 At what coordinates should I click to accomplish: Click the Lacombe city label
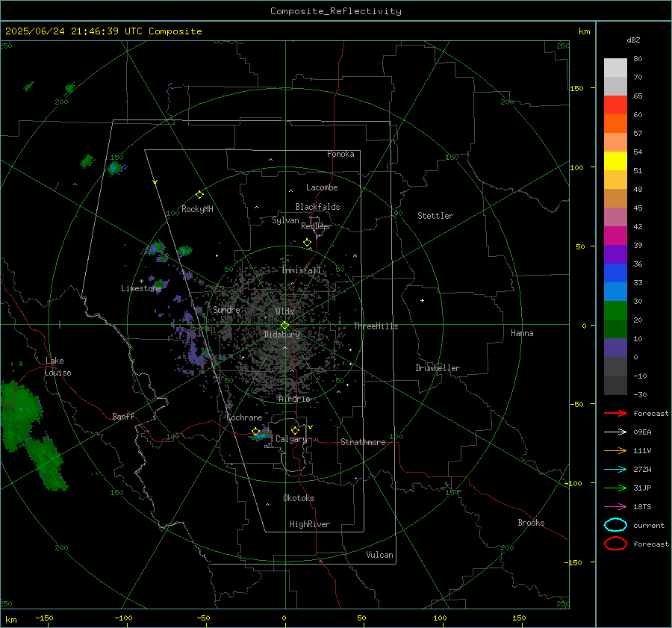pos(322,187)
